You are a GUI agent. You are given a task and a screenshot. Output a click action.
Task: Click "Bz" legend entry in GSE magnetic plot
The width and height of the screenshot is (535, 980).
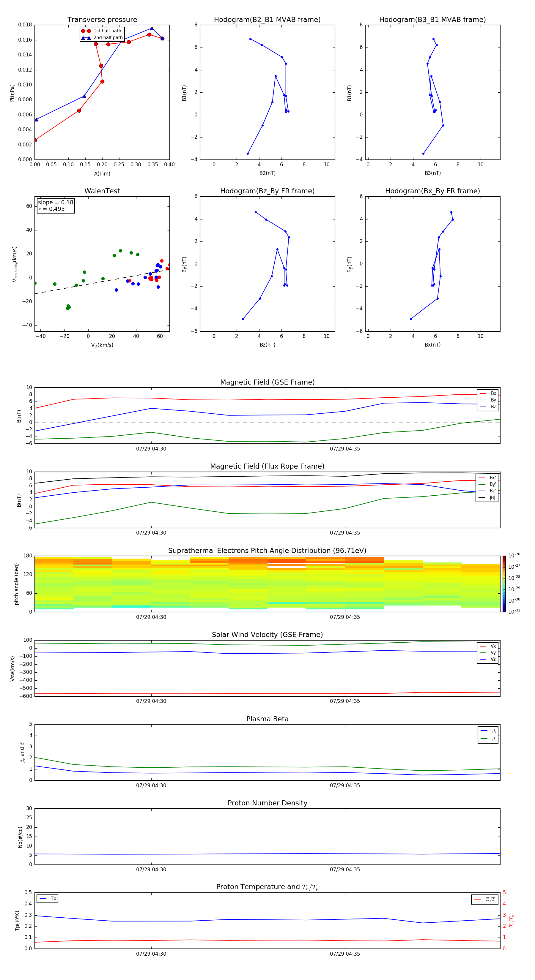point(488,407)
